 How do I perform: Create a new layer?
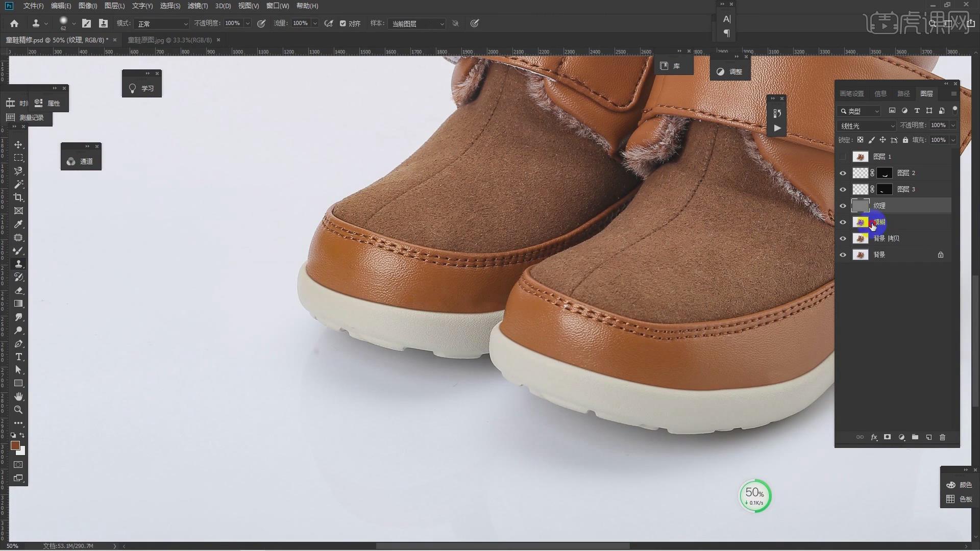[x=929, y=437]
